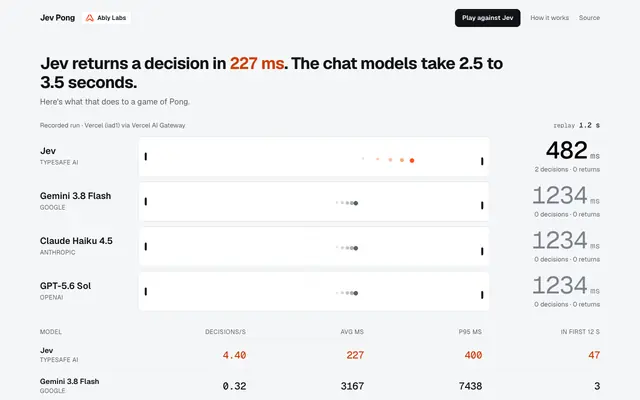
Task: Click the orange 227 ms headline text
Action: pos(257,63)
